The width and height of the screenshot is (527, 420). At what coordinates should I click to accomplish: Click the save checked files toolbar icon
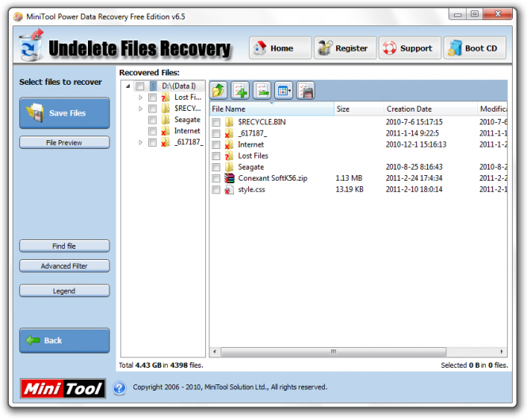(x=306, y=90)
